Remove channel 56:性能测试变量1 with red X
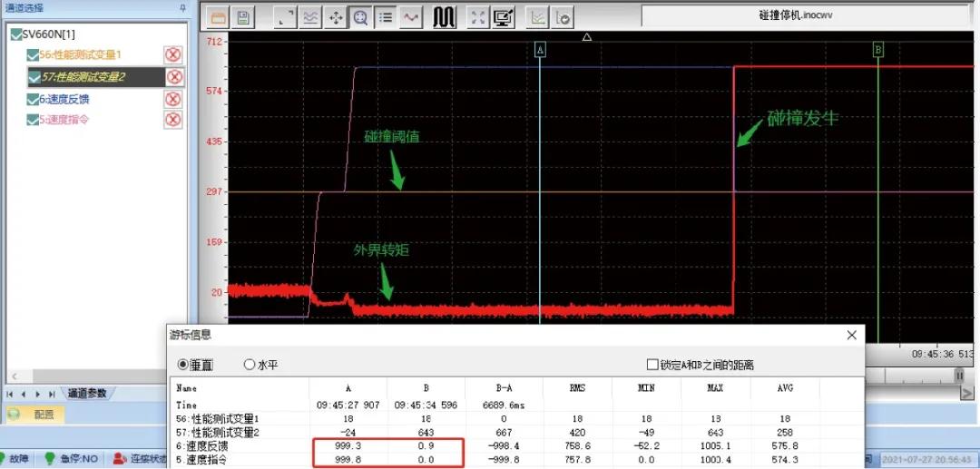Image resolution: width=980 pixels, height=469 pixels. coord(173,55)
